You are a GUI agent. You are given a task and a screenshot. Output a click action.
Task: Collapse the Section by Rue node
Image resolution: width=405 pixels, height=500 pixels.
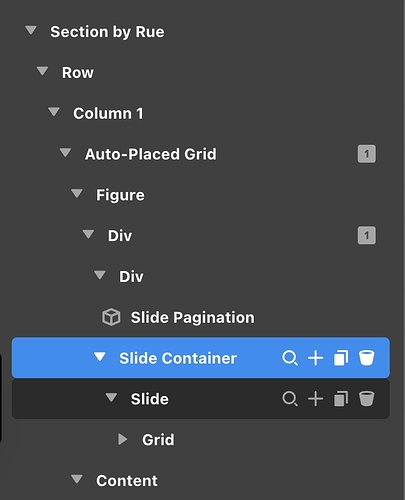point(31,31)
